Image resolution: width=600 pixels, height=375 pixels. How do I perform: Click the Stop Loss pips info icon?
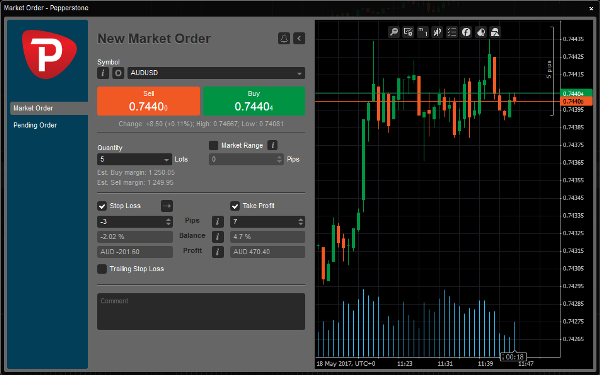(218, 222)
